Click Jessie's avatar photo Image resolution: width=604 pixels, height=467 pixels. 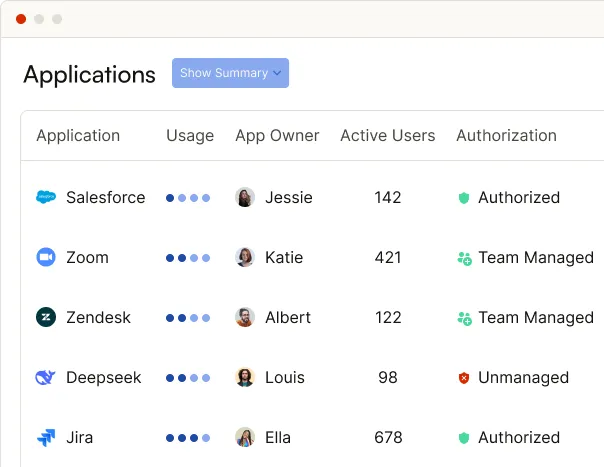coord(245,197)
